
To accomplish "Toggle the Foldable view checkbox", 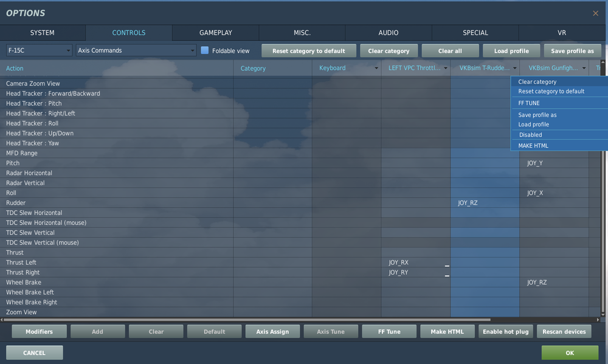I will (x=205, y=51).
